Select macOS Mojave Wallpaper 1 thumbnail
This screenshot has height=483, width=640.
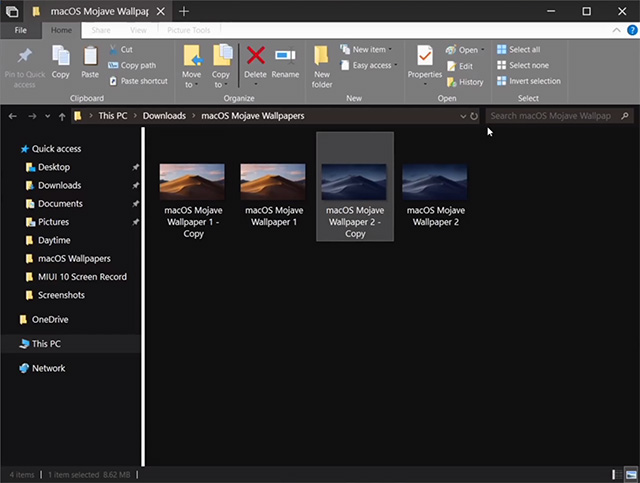click(x=273, y=182)
